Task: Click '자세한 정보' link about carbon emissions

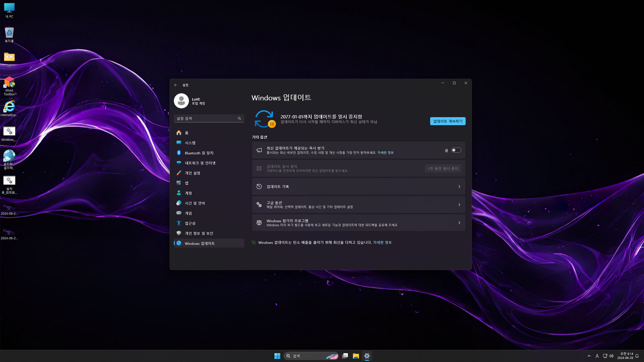Action: tap(382, 243)
